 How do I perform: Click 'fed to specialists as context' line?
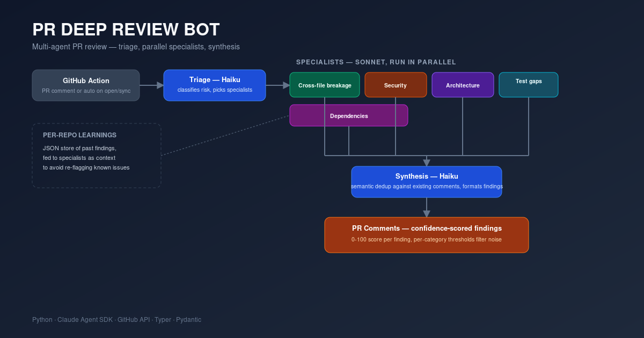coord(79,158)
